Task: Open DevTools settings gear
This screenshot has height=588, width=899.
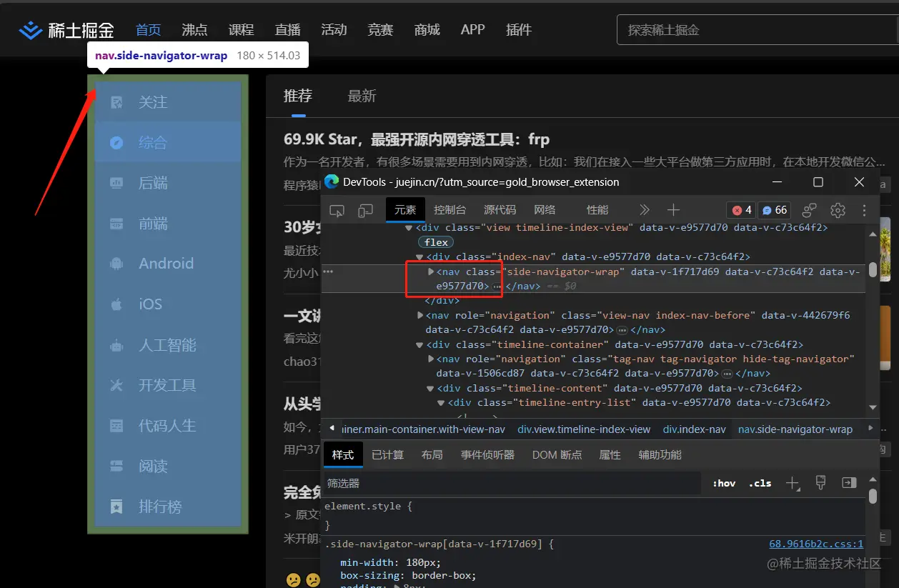Action: [838, 210]
